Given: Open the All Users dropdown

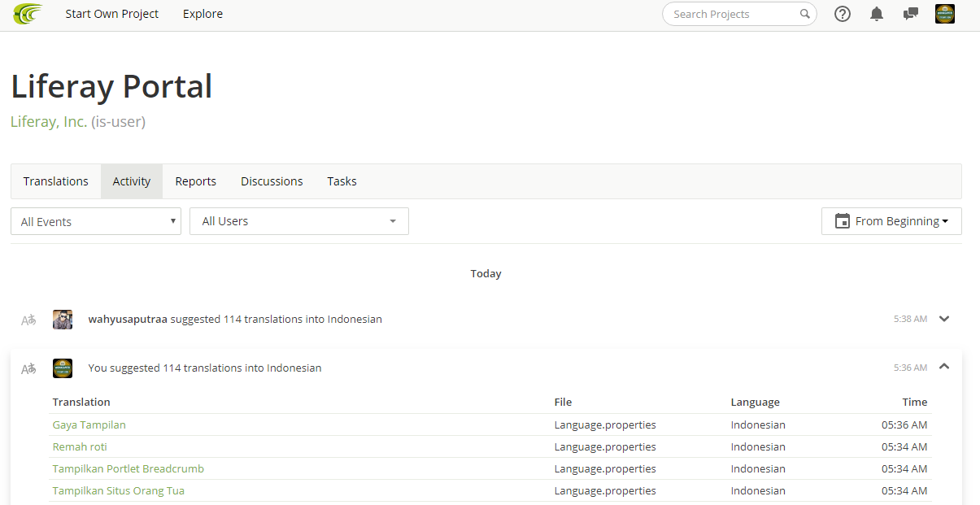Looking at the screenshot, I should (x=299, y=221).
